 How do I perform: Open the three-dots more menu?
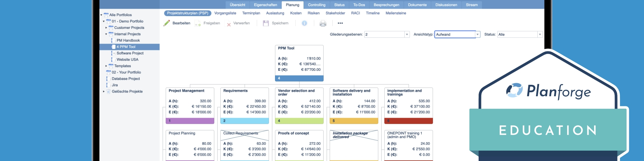point(340,23)
